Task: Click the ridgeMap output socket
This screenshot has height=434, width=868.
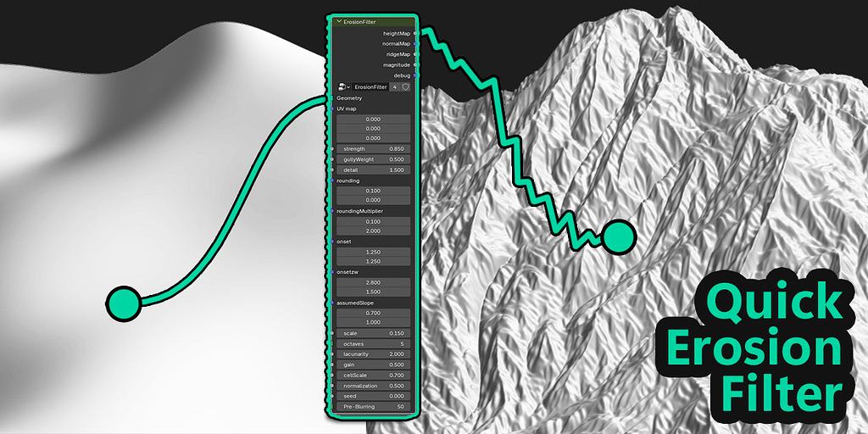Action: pos(415,54)
